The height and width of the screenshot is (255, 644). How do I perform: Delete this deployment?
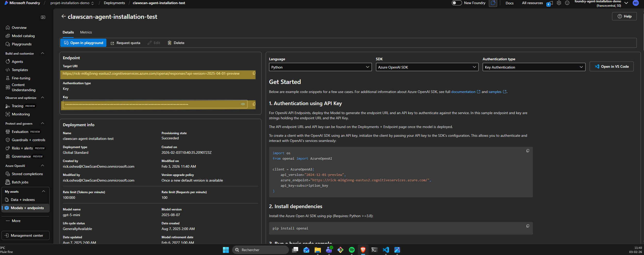(x=176, y=43)
